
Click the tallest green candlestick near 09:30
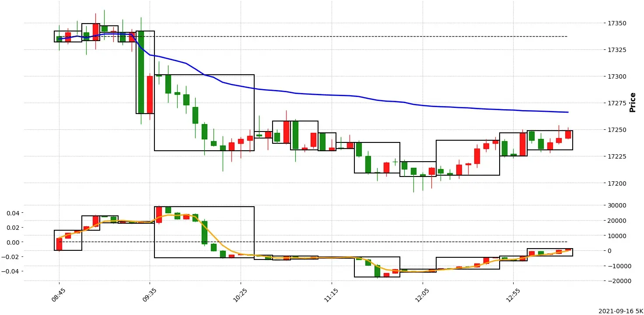pos(141,72)
